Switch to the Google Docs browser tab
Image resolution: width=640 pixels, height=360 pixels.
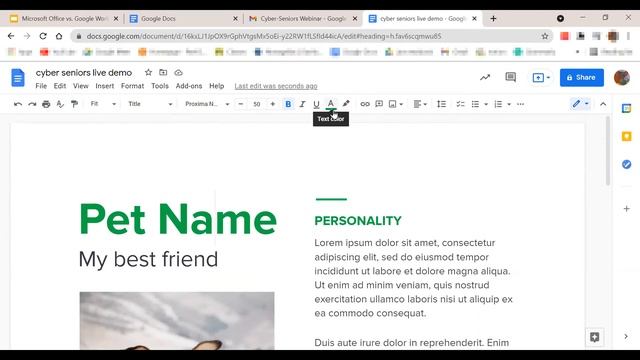184,19
